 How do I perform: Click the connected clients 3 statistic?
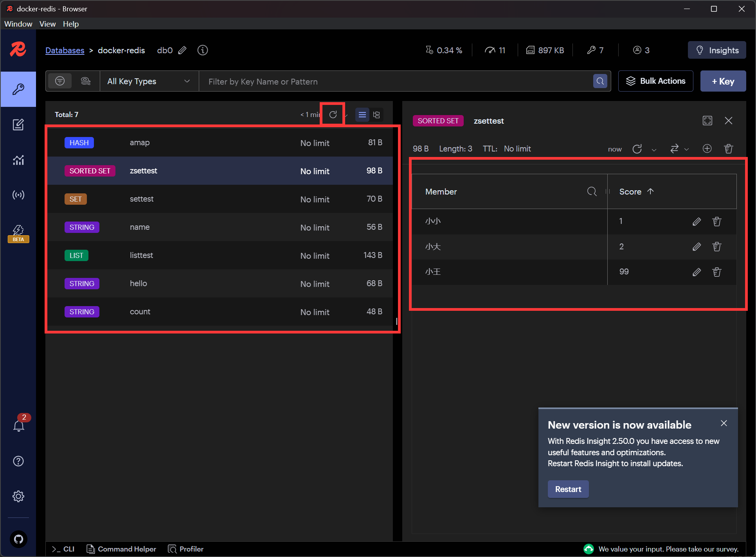pos(641,50)
